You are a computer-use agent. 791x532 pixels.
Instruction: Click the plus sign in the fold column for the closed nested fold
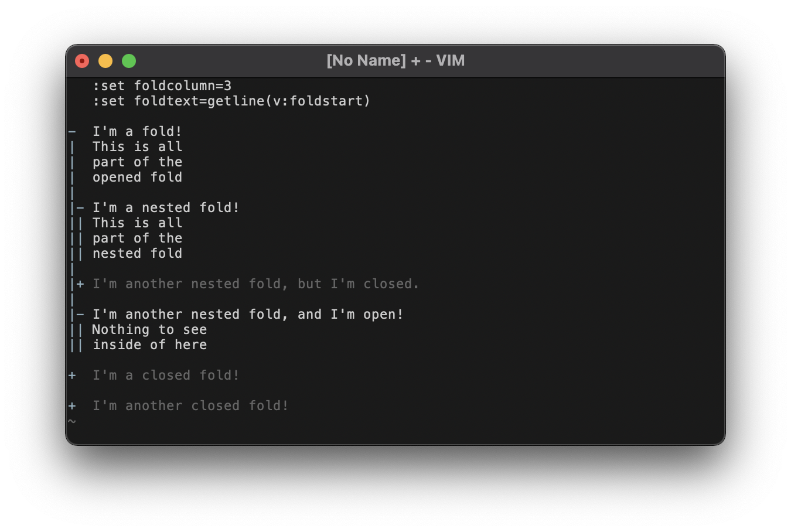[79, 284]
